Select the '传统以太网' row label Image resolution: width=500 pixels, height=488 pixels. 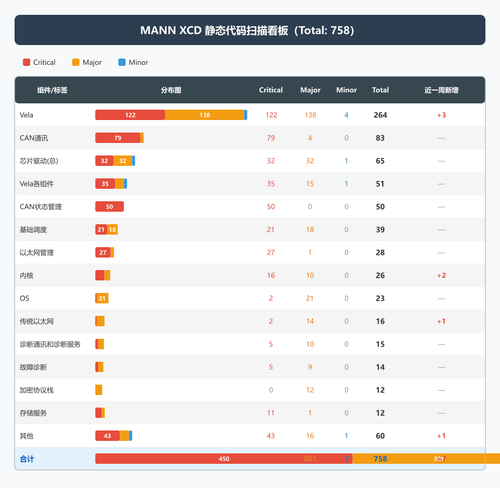point(36,321)
